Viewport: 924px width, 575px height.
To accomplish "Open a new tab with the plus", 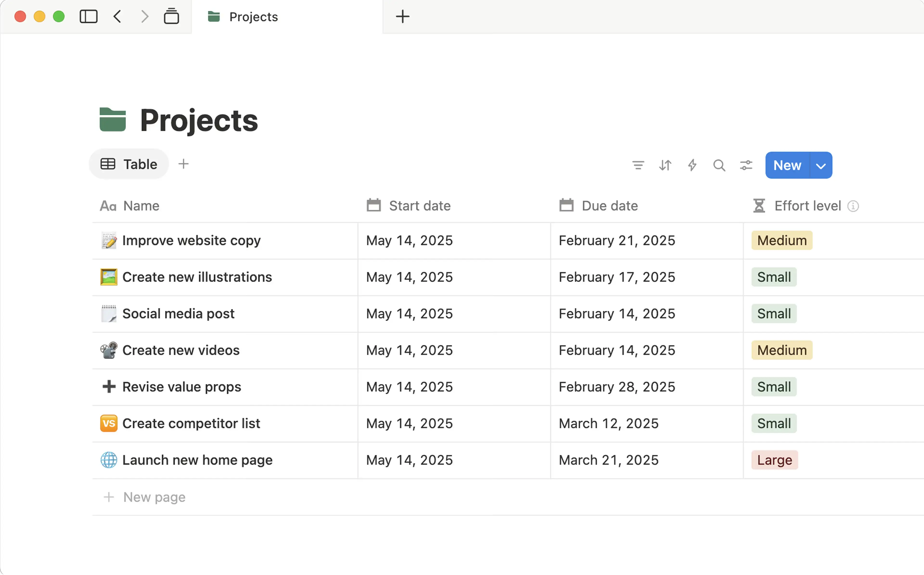I will pos(402,16).
